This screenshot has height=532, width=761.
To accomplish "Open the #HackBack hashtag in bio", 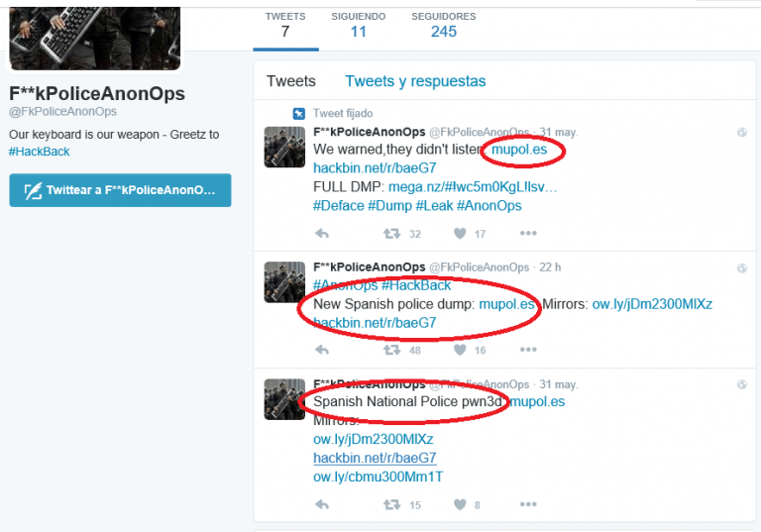I will click(40, 152).
